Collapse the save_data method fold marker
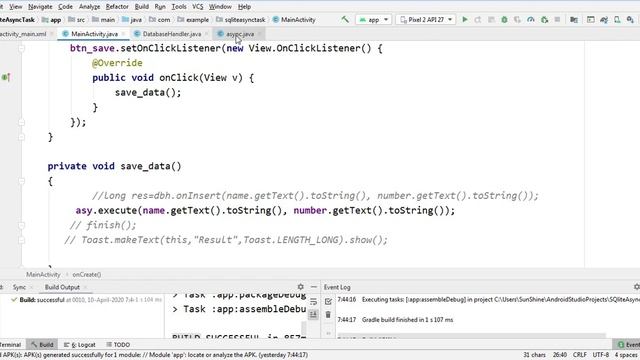640x360 pixels. [22, 181]
